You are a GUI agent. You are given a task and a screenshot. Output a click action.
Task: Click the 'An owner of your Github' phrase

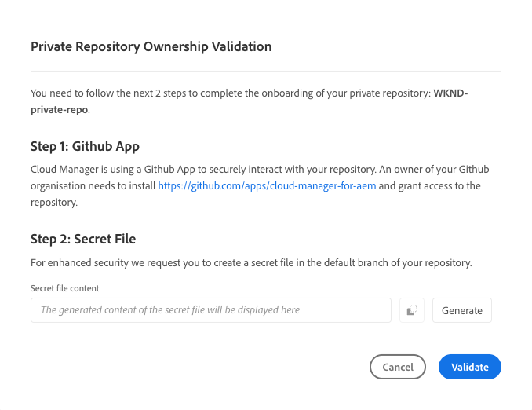(x=434, y=169)
